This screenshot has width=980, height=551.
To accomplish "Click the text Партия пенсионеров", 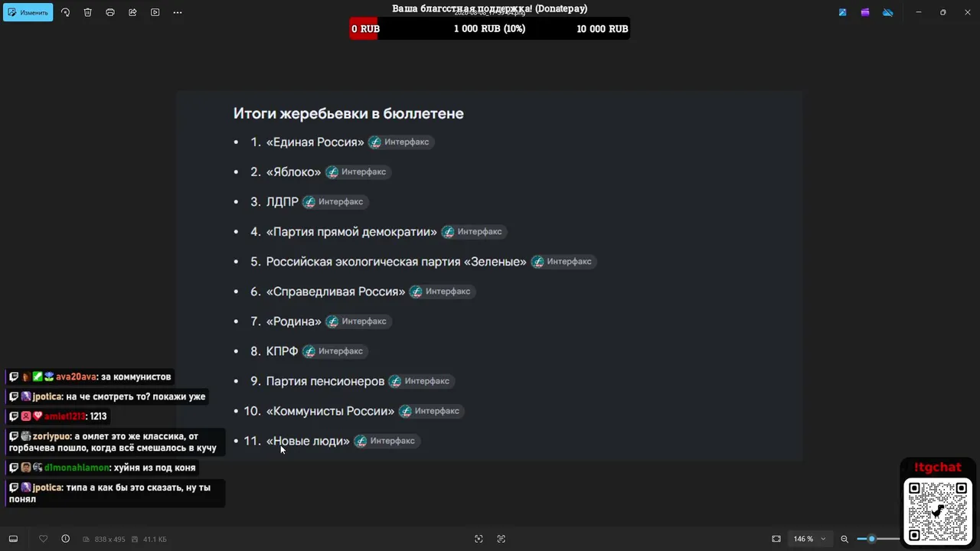I will pyautogui.click(x=325, y=380).
